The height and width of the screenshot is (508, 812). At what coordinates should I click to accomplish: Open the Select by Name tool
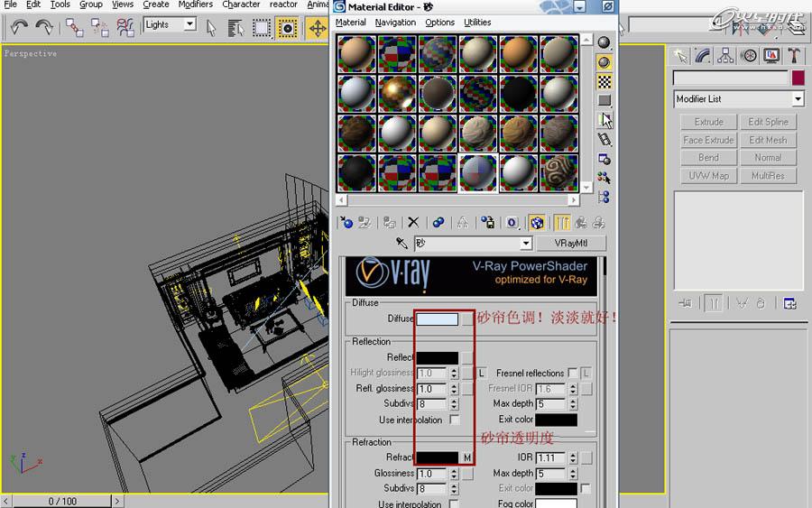[236, 28]
